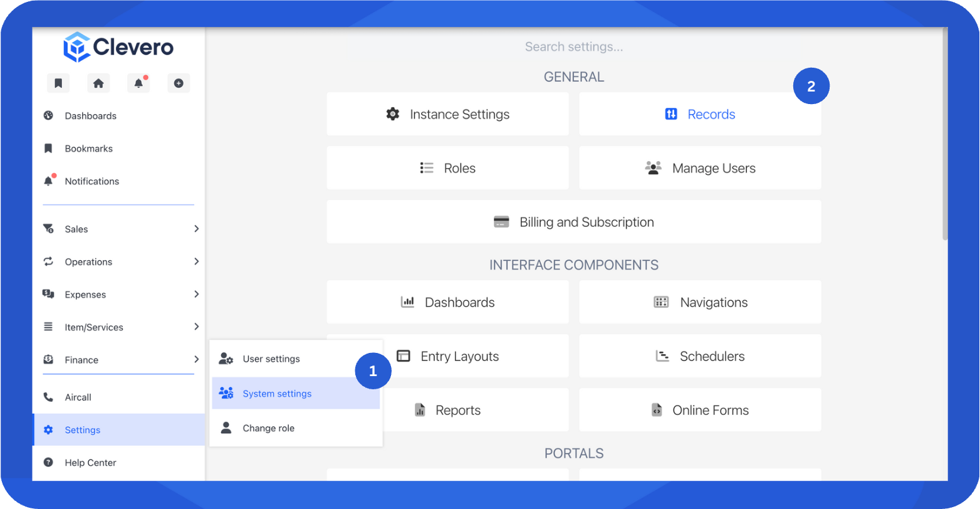Screen dimensions: 980x509
Task: Click the vertical page scrollbar
Action: [x=945, y=134]
